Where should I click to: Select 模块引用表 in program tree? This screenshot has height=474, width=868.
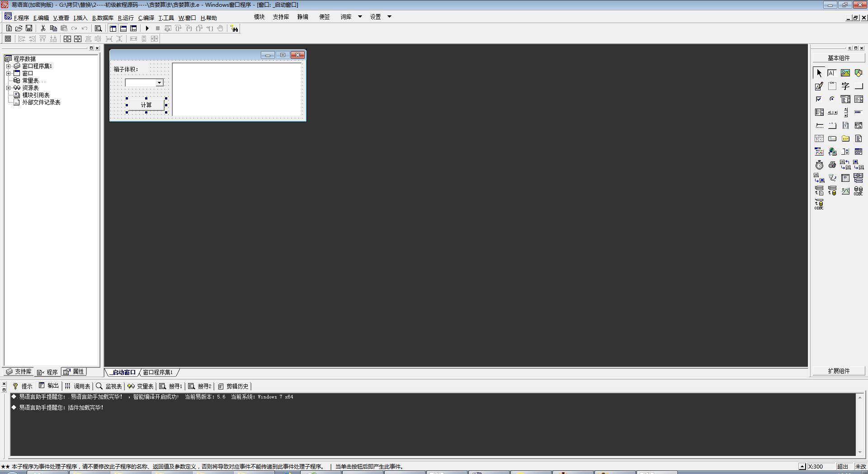[36, 95]
